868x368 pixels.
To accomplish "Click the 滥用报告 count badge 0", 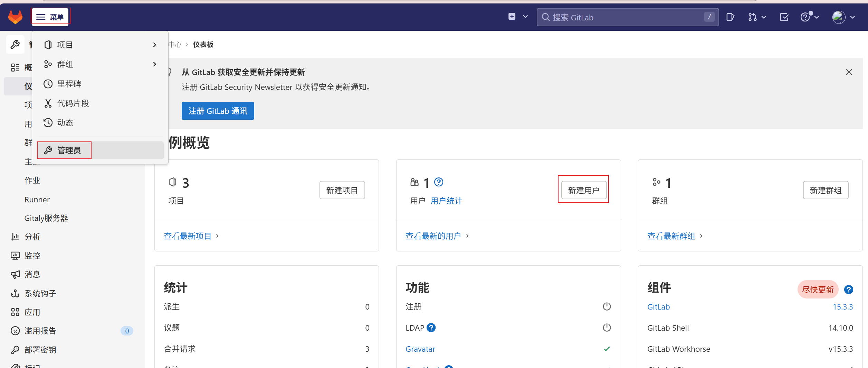I will pos(127,331).
